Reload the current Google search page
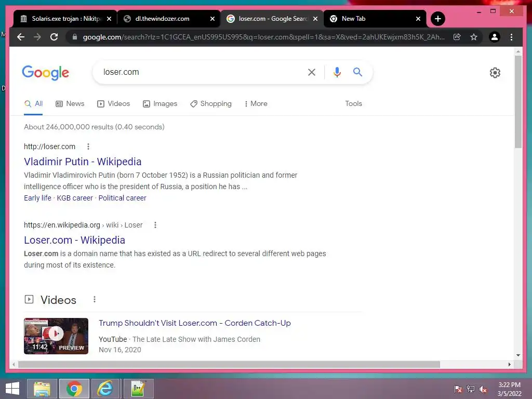Screen dimensions: 532x399 click(54, 37)
